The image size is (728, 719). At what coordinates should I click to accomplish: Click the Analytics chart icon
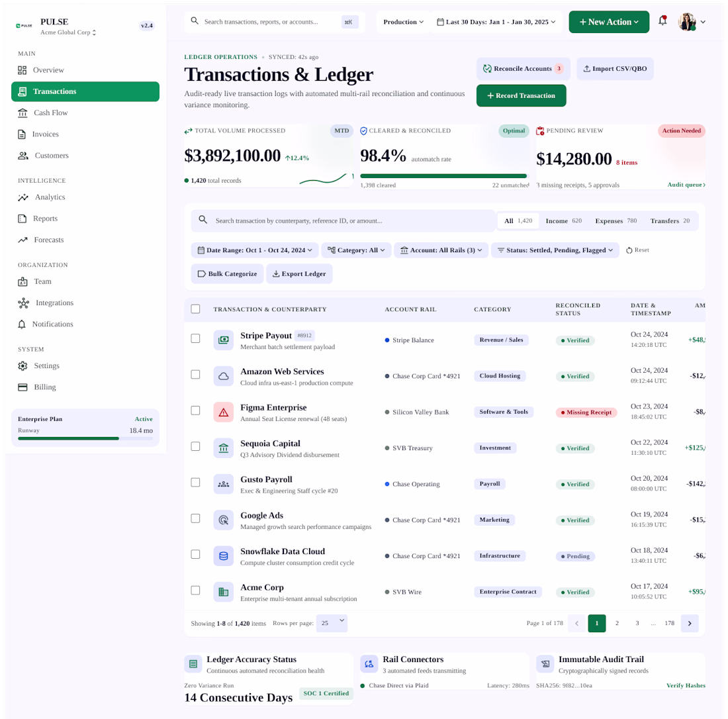point(23,197)
